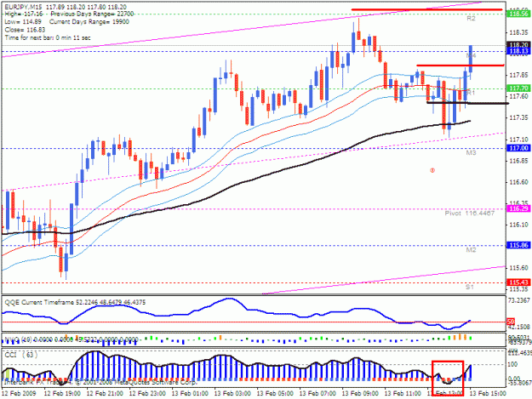Click the '12 Feb 19:00' time axis label
532x399 pixels.
pos(62,393)
